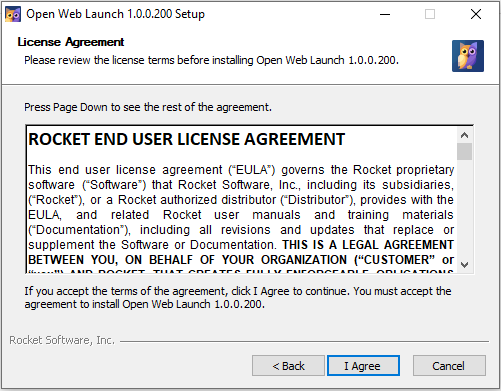
Task: Go to the previous step with Back
Action: [288, 366]
